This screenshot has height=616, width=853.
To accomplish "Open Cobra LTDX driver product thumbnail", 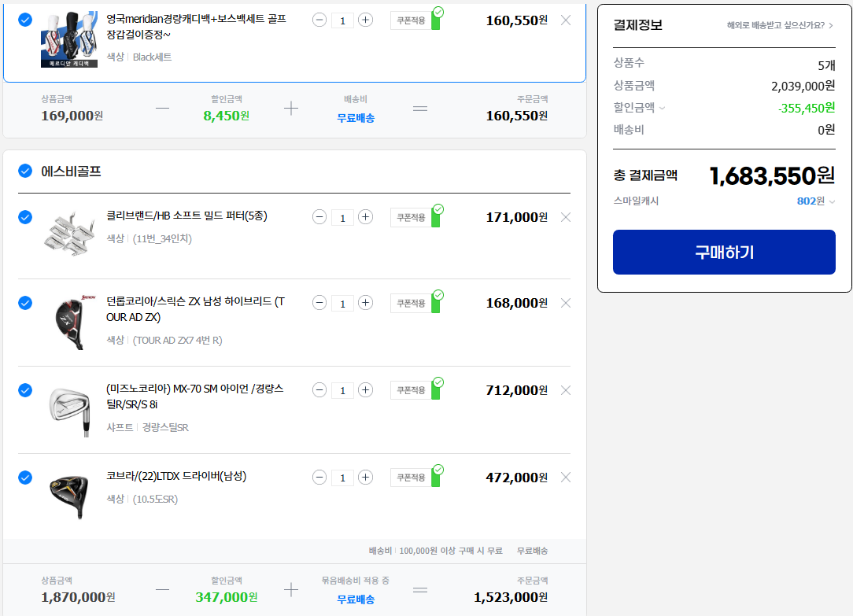I will click(x=69, y=492).
